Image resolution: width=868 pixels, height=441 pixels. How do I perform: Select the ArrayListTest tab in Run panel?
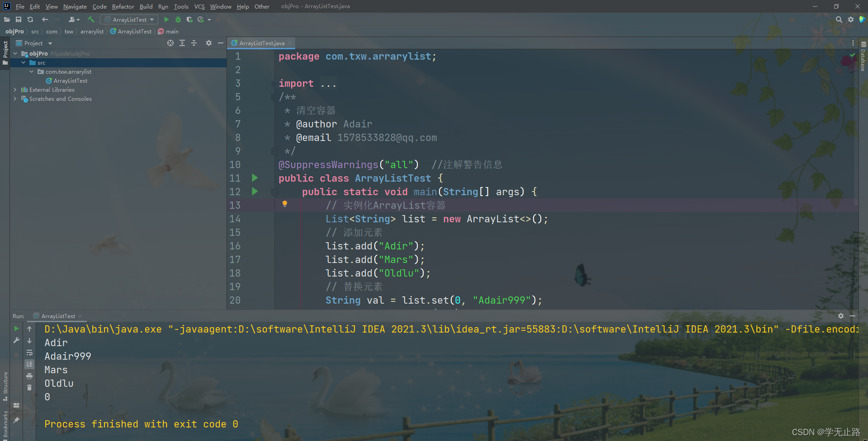pos(58,316)
